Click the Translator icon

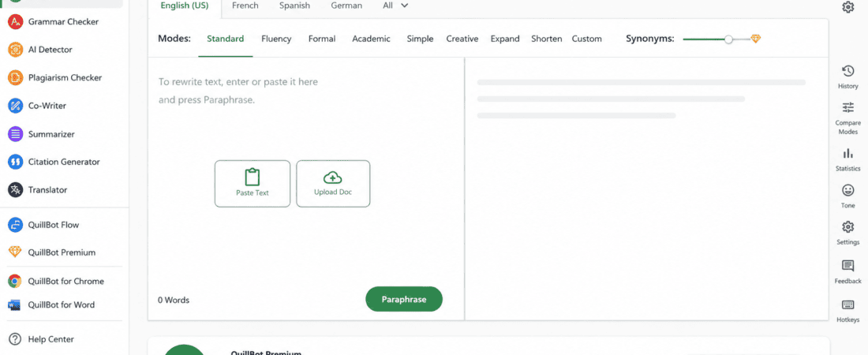15,190
